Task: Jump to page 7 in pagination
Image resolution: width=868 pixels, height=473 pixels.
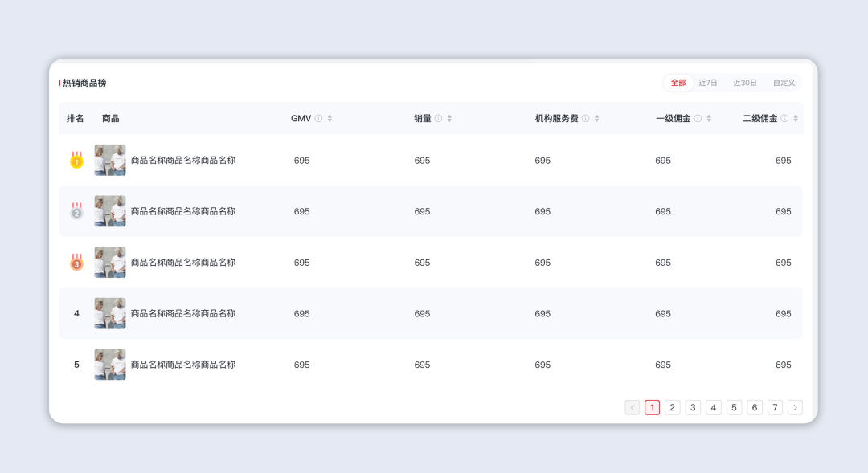Action: tap(775, 408)
